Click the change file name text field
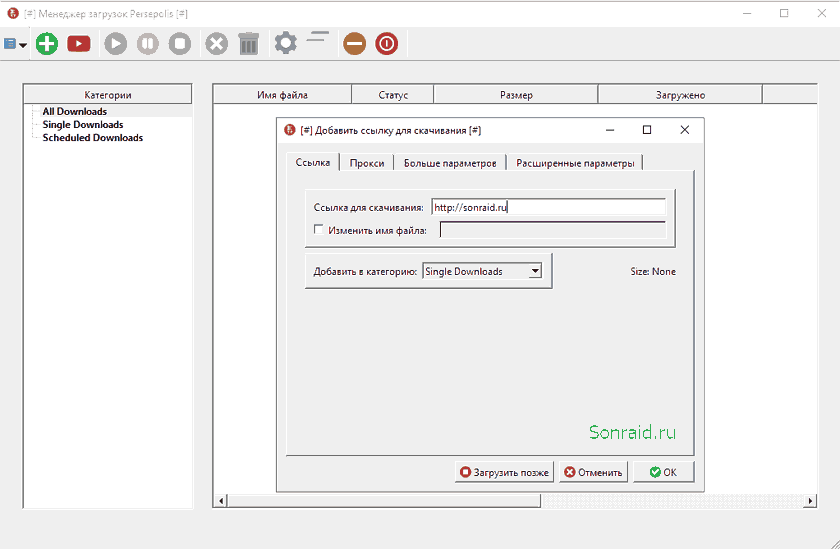Image resolution: width=840 pixels, height=549 pixels. (553, 230)
